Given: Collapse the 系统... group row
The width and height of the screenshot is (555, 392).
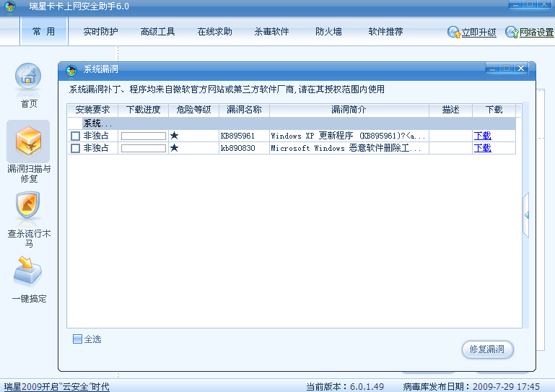Looking at the screenshot, I should [x=292, y=123].
